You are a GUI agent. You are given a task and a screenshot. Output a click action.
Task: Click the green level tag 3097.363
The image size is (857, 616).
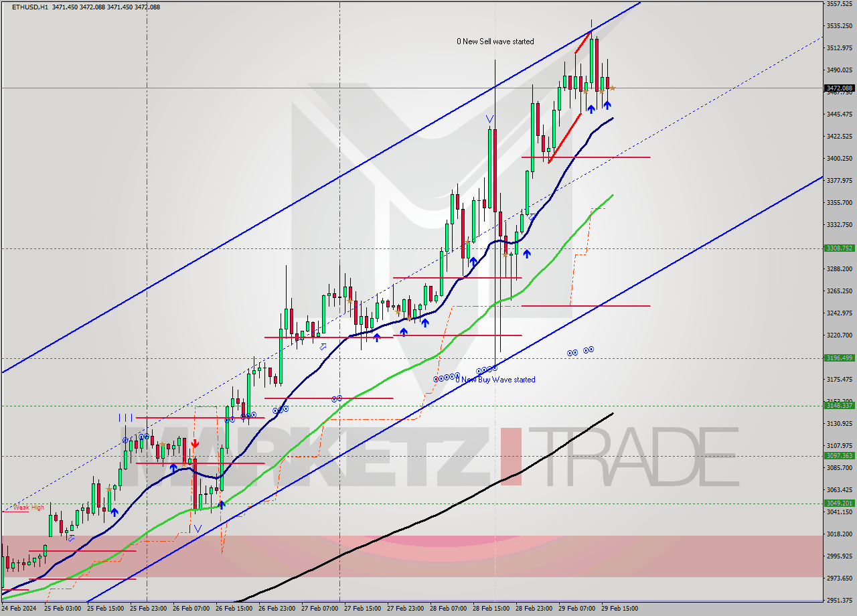click(839, 455)
